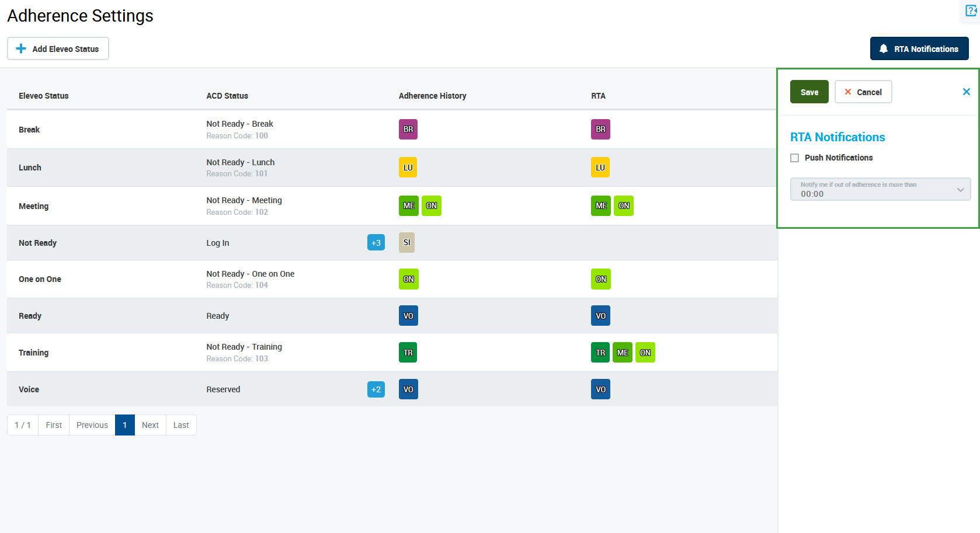
Task: Close the RTA Notifications panel with X
Action: click(x=966, y=92)
